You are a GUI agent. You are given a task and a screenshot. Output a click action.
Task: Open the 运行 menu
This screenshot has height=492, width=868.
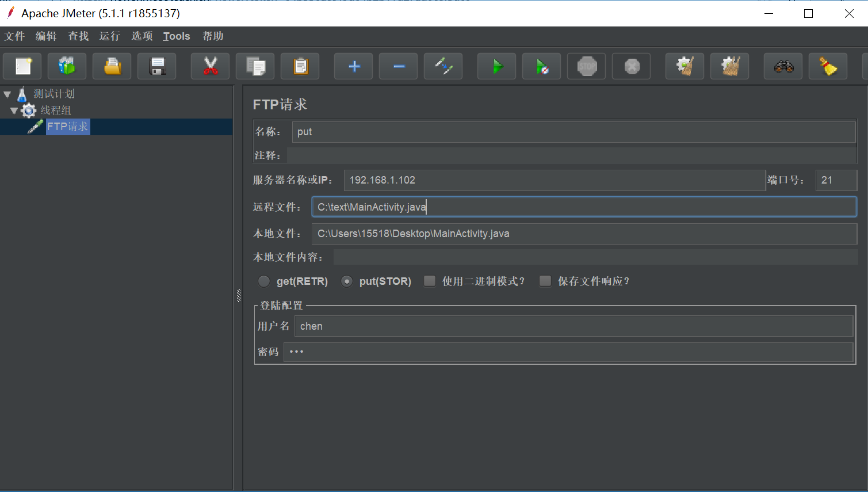coord(109,36)
